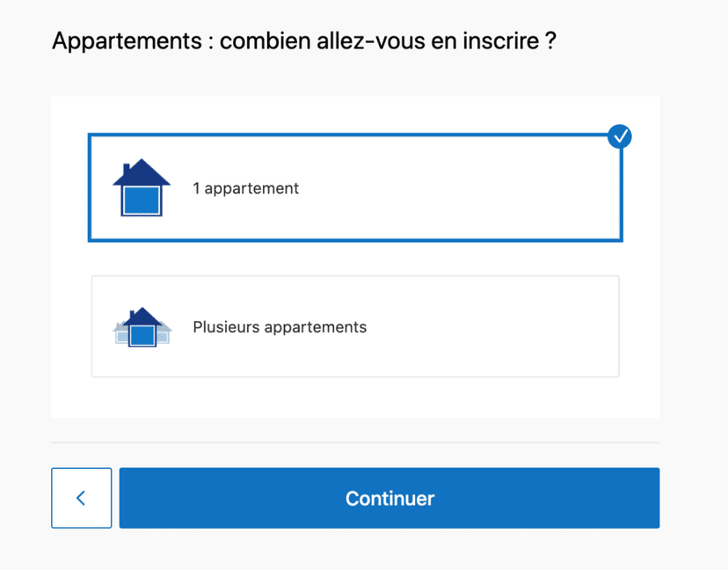Click the word "Appartements" in the heading
The width and height of the screenshot is (728, 570).
pyautogui.click(x=128, y=41)
